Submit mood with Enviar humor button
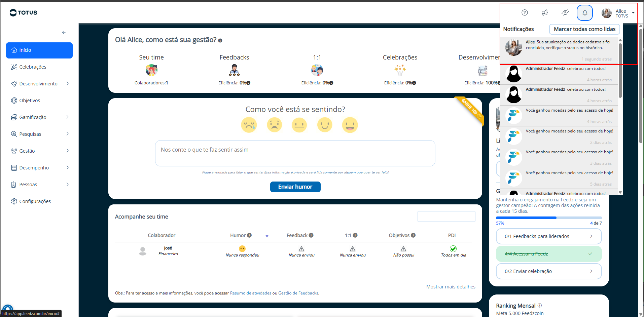Image resolution: width=644 pixels, height=317 pixels. tap(295, 187)
